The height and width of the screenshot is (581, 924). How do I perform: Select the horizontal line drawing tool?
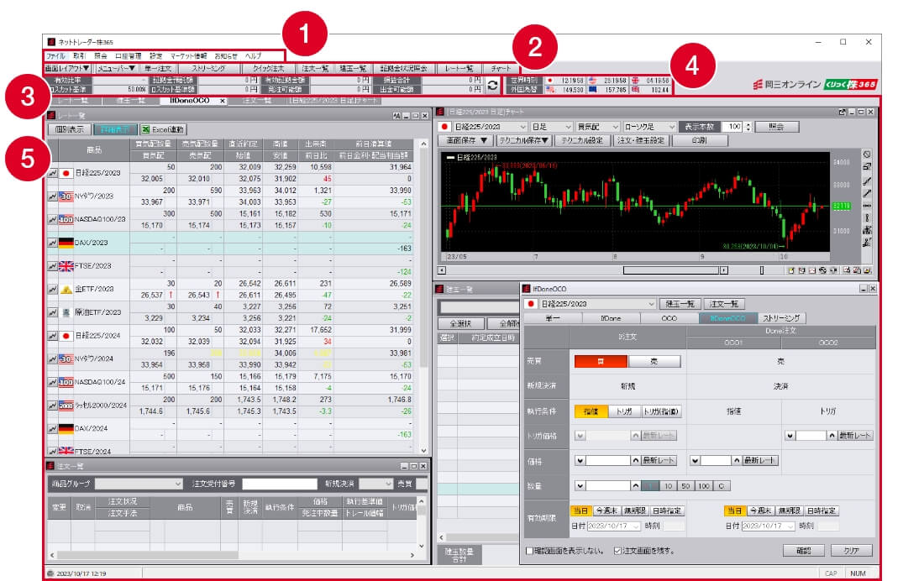867,206
